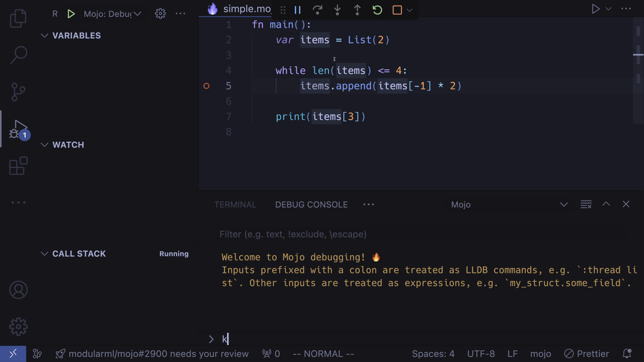Open the Accounts menu
Viewport: 644px width, 362px height.
(x=18, y=290)
